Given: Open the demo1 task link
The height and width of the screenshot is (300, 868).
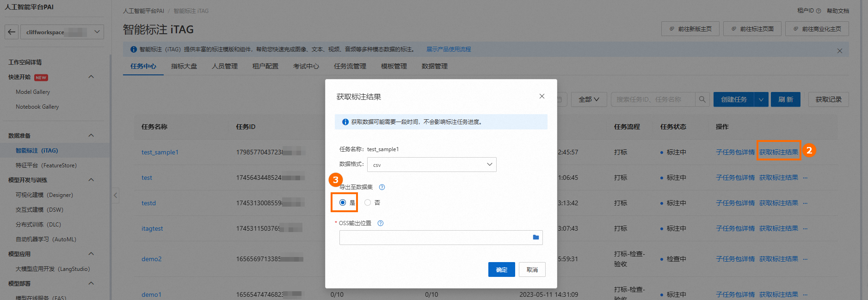Looking at the screenshot, I should (x=151, y=294).
